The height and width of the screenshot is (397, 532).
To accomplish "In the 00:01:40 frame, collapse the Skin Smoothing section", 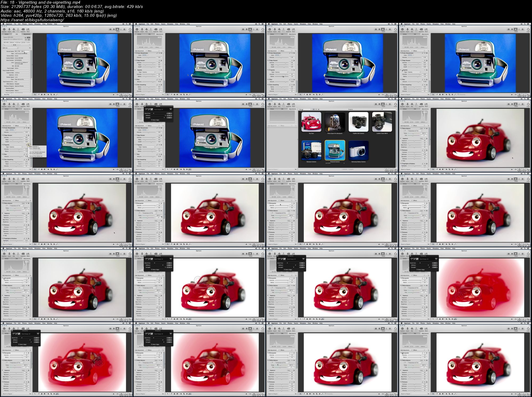I will (2, 159).
